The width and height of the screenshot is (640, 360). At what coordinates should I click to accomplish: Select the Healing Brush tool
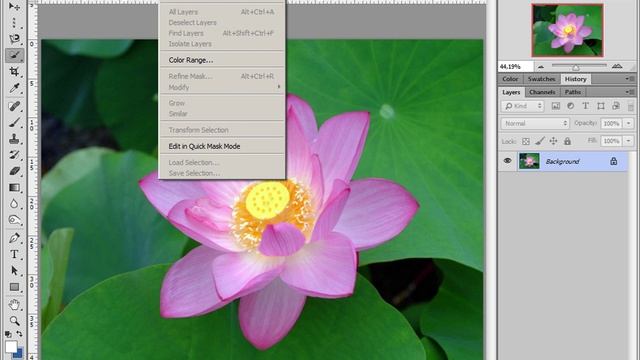14,106
